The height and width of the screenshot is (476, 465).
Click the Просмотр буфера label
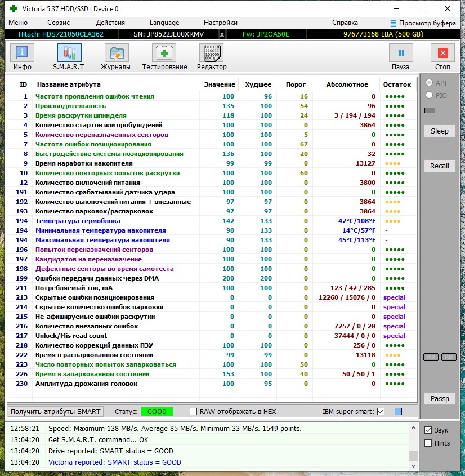427,23
